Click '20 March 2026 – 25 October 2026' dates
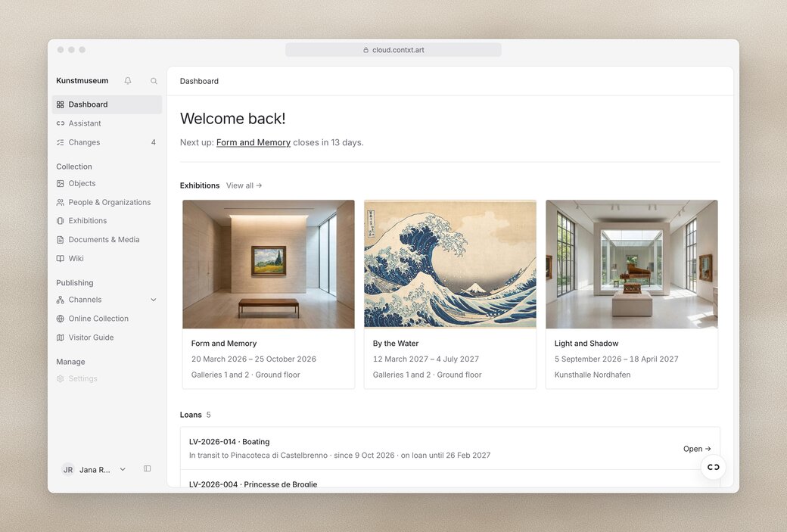 pos(254,359)
